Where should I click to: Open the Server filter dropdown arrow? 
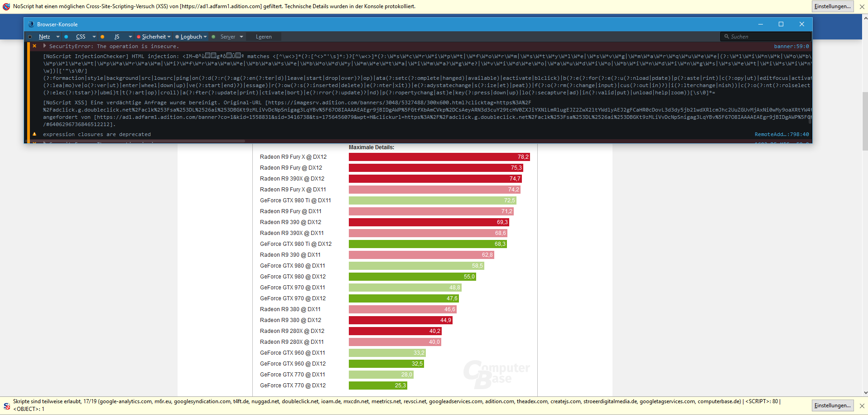[x=241, y=37]
